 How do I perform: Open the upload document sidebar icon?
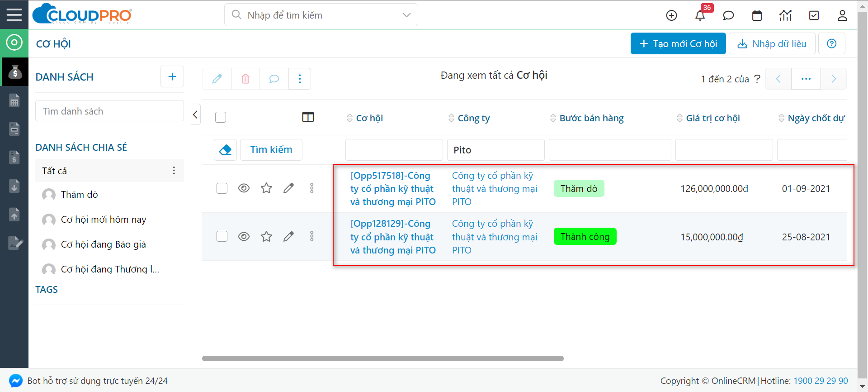click(x=14, y=215)
